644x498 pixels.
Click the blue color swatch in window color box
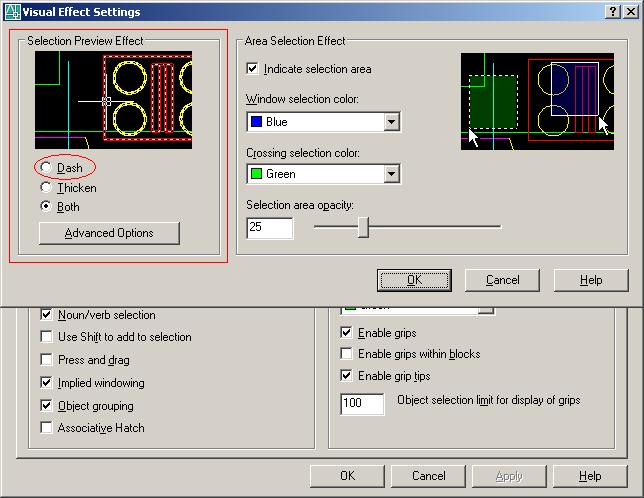(256, 122)
